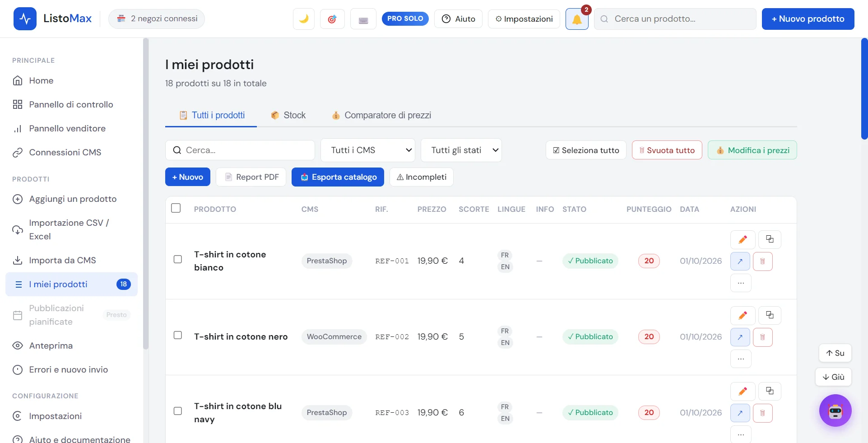The image size is (868, 443).
Task: Edit T-shirt in cotone blu navy pencil icon
Action: [x=743, y=391]
